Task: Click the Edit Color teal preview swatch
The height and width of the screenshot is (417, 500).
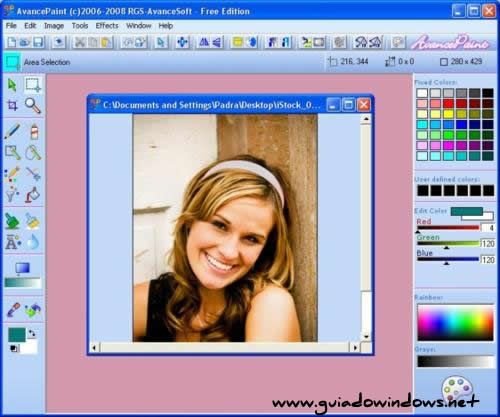Action: pos(467,211)
